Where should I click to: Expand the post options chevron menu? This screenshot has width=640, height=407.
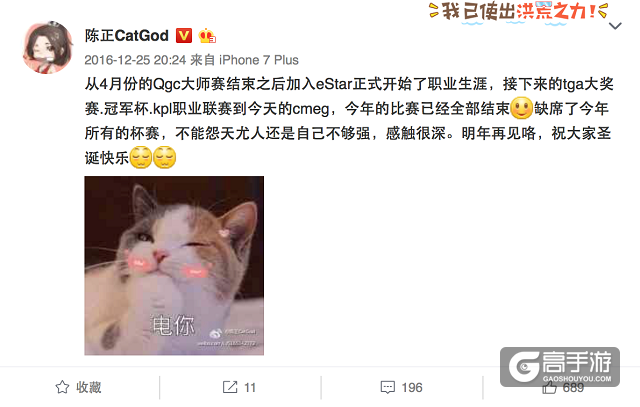[x=615, y=26]
